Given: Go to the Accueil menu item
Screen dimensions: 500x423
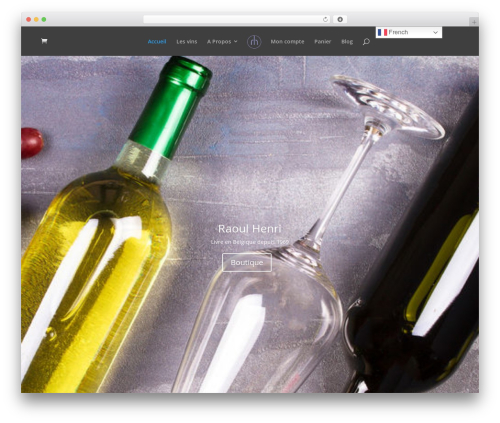Looking at the screenshot, I should click(x=157, y=42).
